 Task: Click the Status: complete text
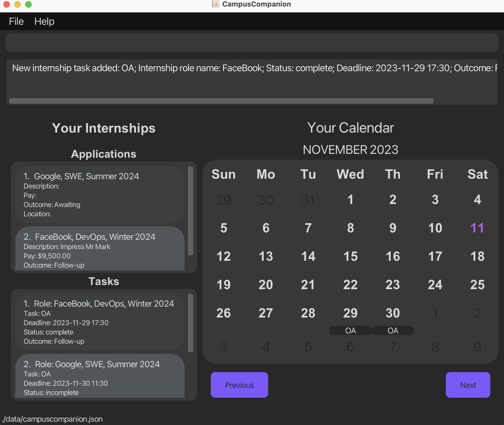point(48,332)
